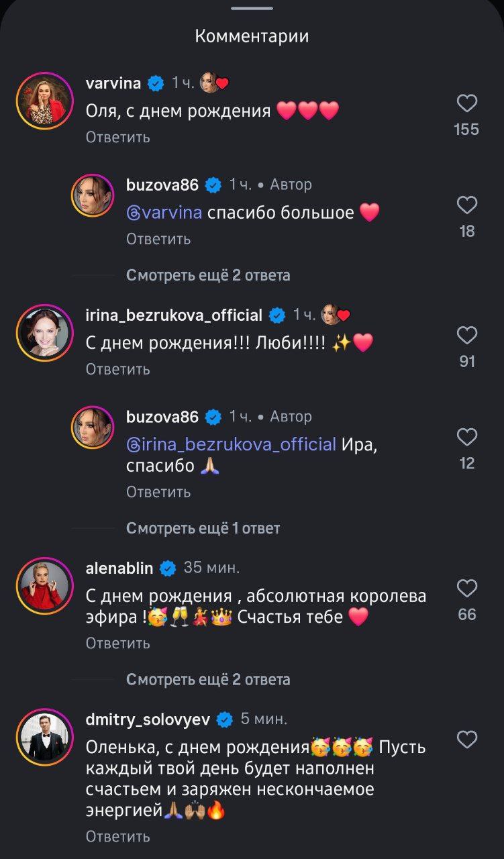Tap heart on dmitry_solovyev's comment
Image resolution: width=504 pixels, height=859 pixels.
point(466,740)
